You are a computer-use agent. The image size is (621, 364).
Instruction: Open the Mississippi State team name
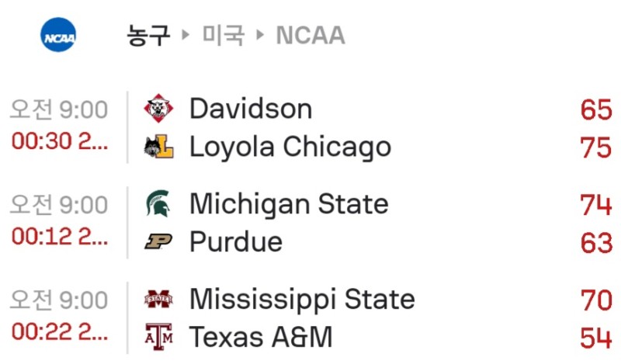click(x=302, y=299)
